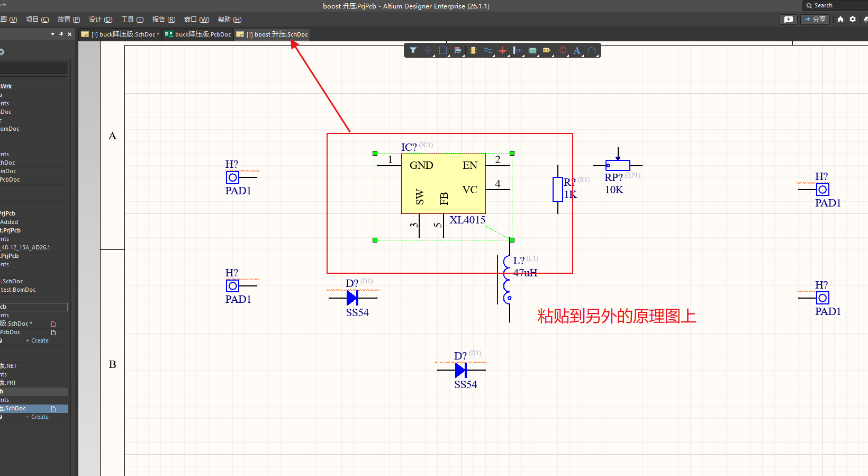This screenshot has height=476, width=868.
Task: Choose the dashed rectangle selection tool
Action: click(x=443, y=50)
